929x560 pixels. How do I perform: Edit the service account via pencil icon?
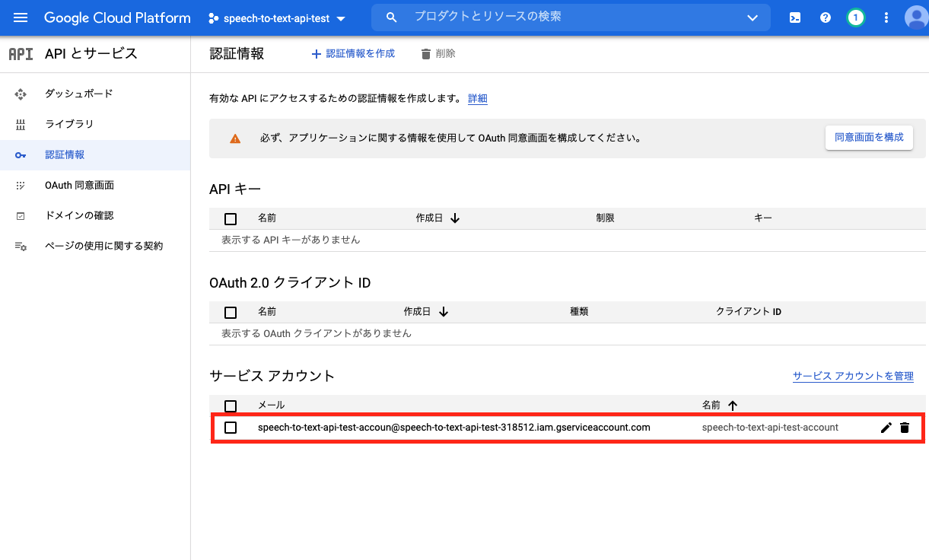tap(886, 427)
